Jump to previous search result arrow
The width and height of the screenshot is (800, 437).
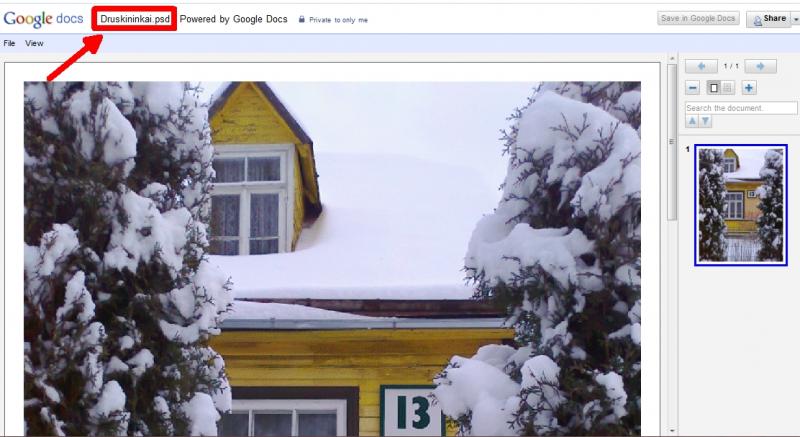[692, 121]
